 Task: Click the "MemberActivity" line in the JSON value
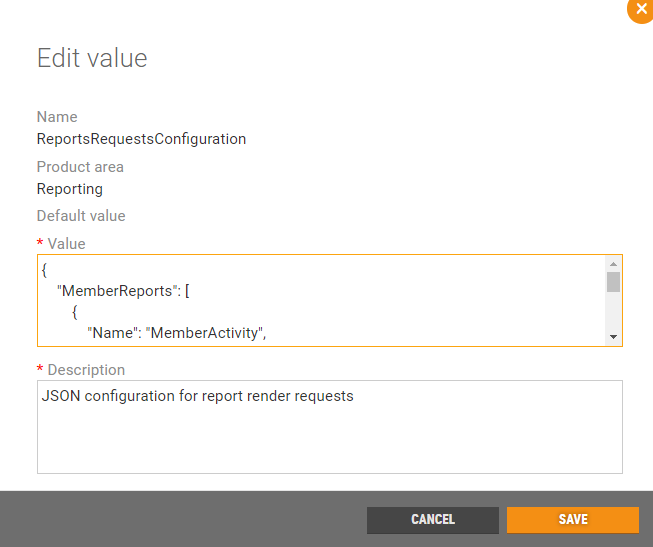click(176, 333)
